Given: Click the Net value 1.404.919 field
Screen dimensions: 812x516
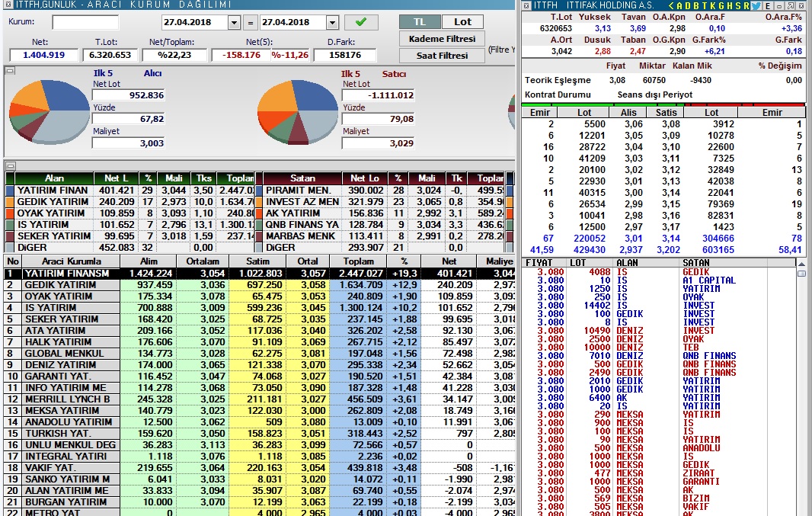Looking at the screenshot, I should coord(44,55).
